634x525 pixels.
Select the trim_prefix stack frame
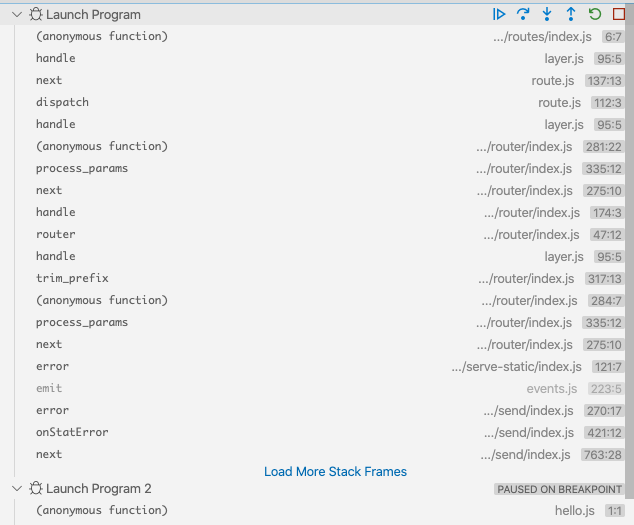[72, 278]
